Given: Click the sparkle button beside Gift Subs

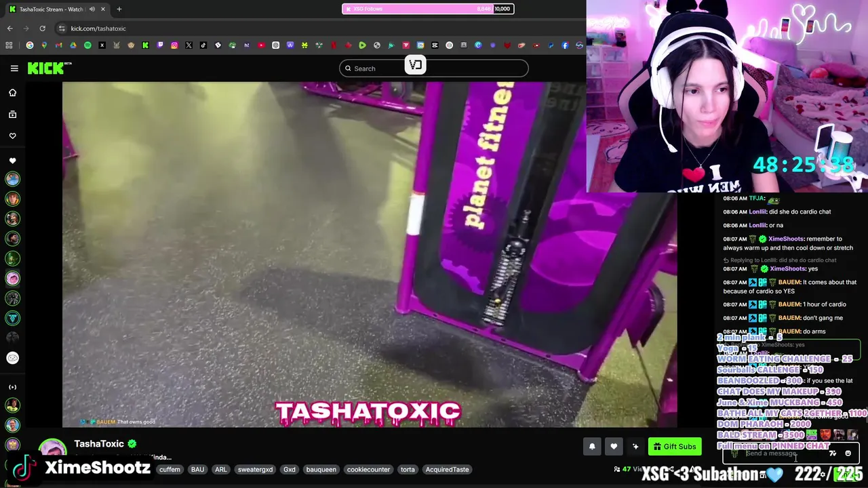Looking at the screenshot, I should click(x=635, y=446).
